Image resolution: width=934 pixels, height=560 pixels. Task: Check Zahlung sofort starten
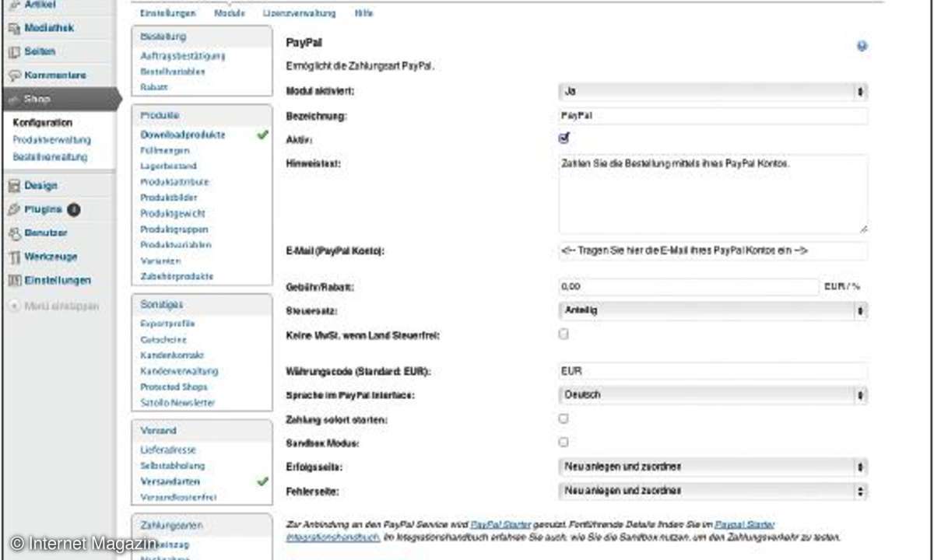564,418
